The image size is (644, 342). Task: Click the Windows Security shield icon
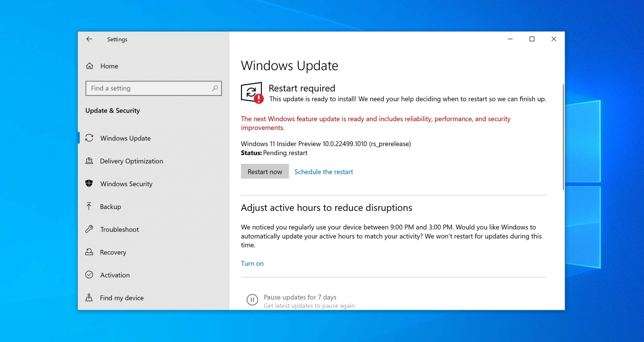click(90, 184)
